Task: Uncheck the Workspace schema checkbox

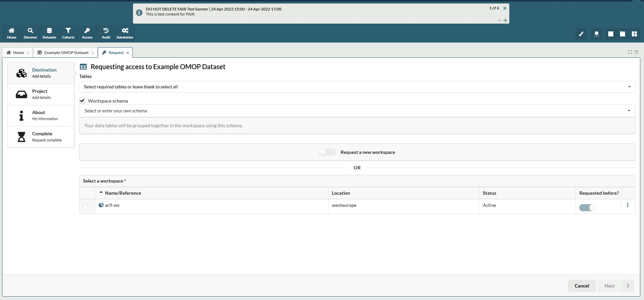Action: point(82,101)
